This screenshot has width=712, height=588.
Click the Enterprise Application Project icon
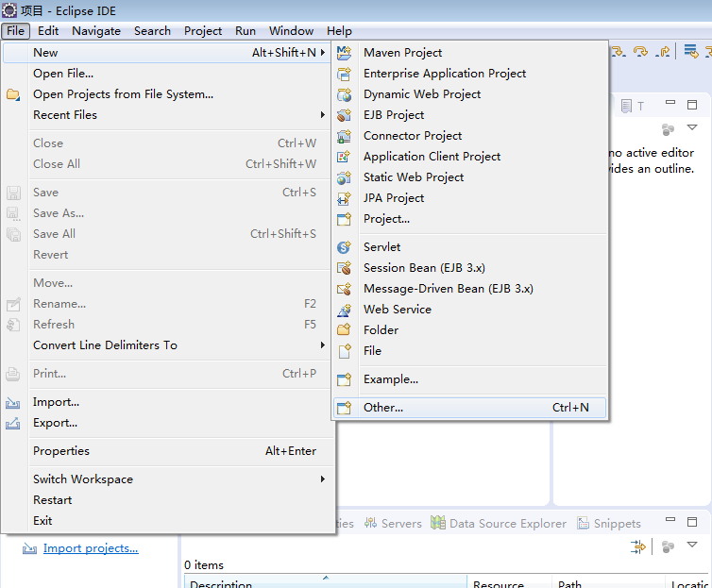point(344,74)
